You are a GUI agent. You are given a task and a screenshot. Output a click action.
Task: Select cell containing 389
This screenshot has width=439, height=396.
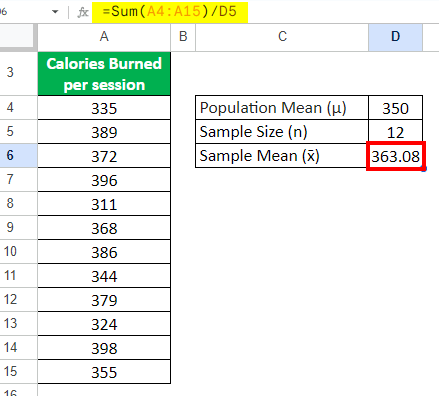(x=104, y=132)
